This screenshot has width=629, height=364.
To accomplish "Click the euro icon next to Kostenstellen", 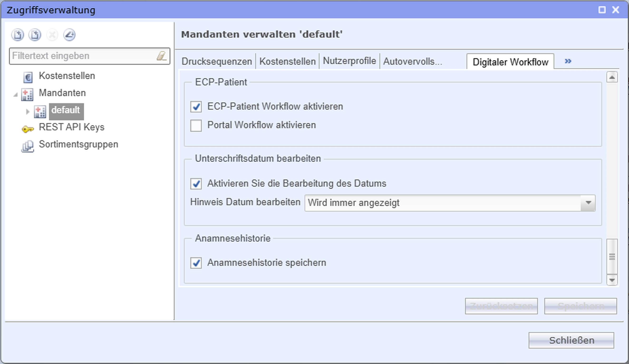I will tap(28, 77).
